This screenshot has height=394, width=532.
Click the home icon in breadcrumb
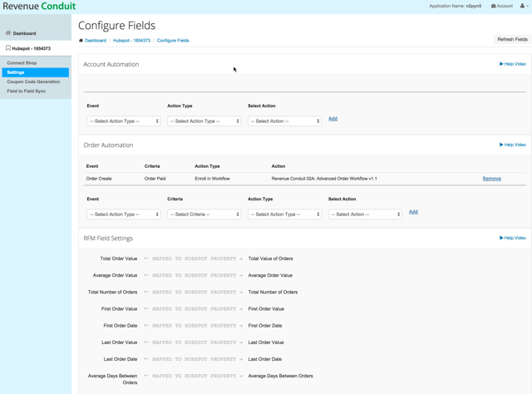[x=81, y=40]
